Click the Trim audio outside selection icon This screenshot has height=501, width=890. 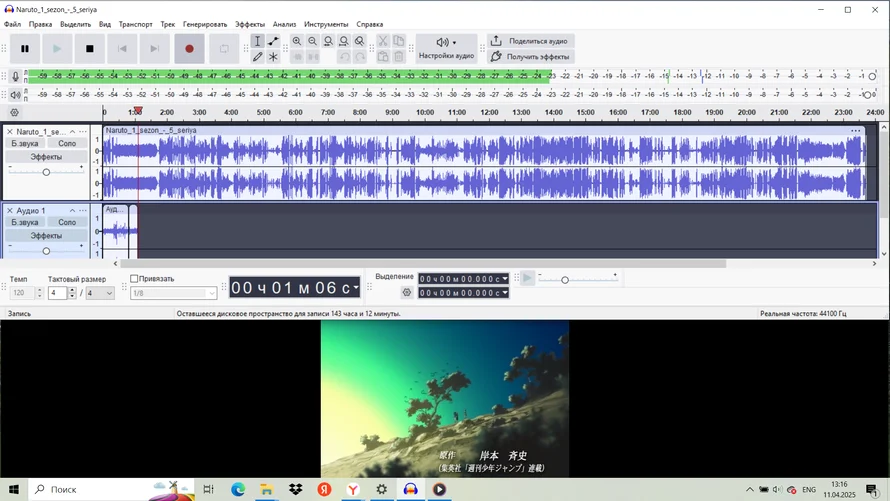coord(297,57)
